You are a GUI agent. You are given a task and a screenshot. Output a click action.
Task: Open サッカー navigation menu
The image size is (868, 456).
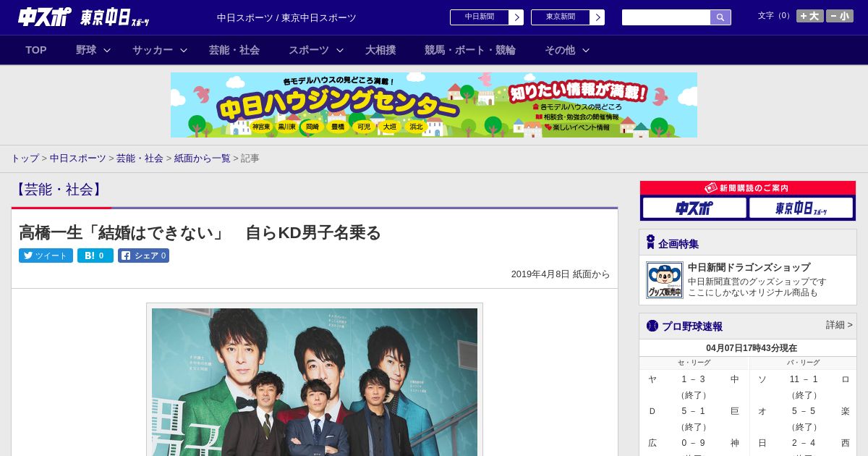153,50
